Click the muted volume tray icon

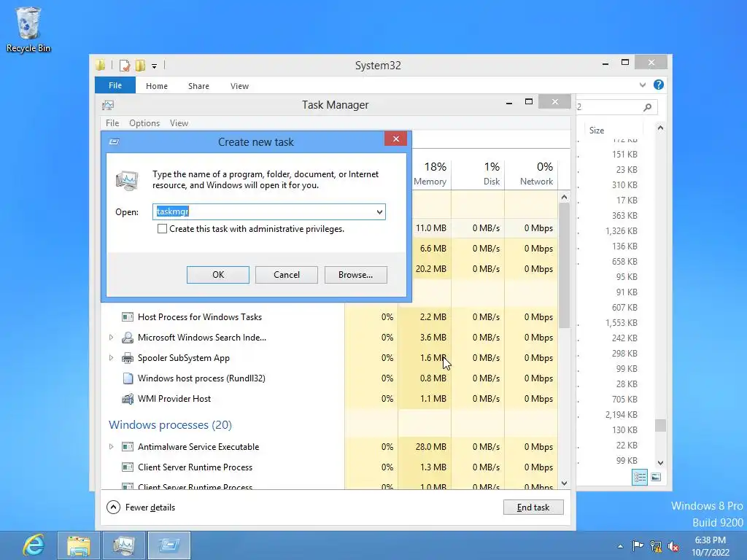673,546
